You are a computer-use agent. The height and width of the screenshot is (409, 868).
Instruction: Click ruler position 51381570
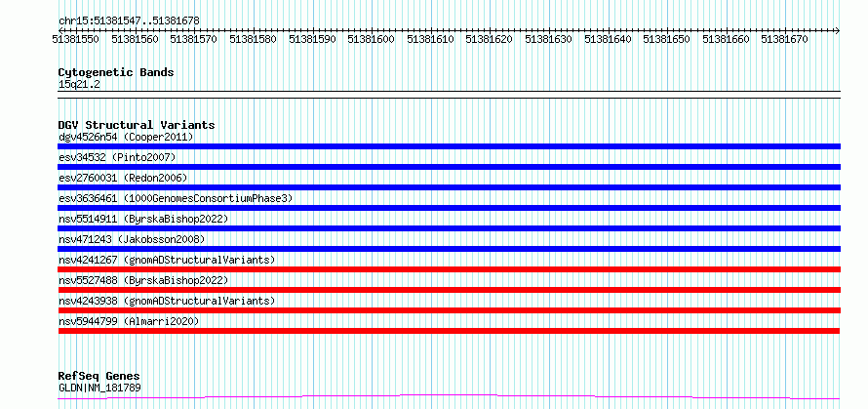tap(194, 39)
